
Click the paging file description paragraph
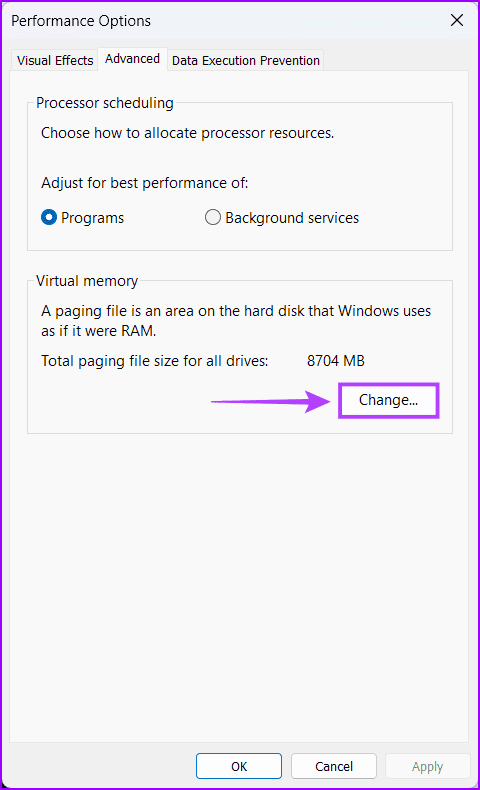[x=236, y=320]
